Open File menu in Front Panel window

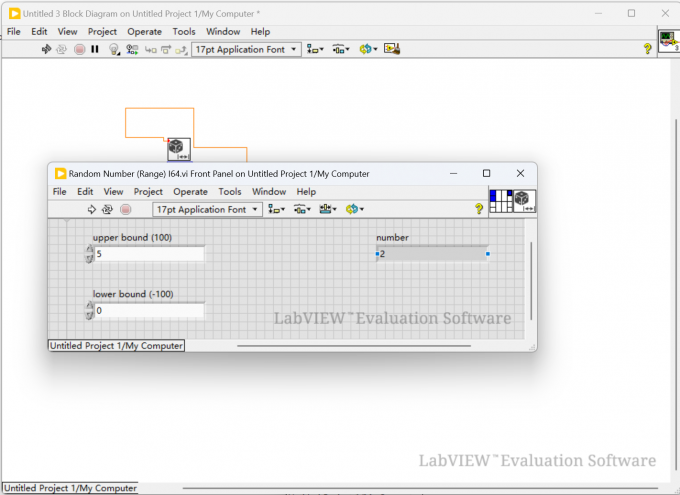[59, 192]
